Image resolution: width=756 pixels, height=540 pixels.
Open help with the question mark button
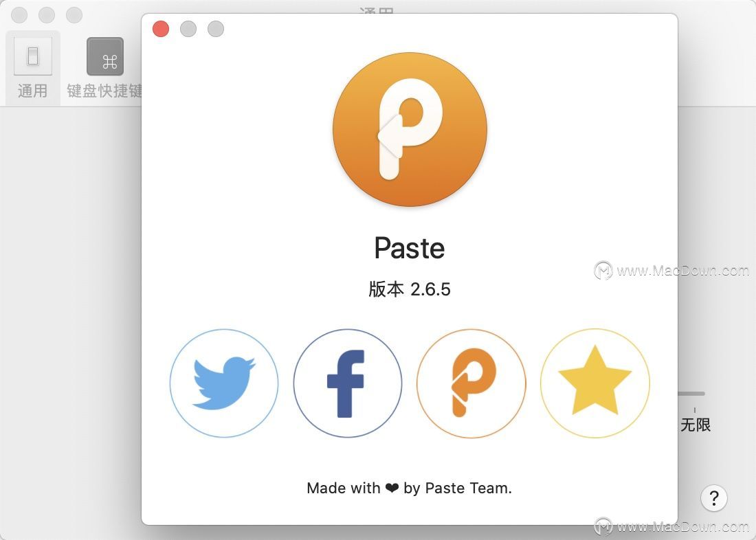(x=714, y=497)
